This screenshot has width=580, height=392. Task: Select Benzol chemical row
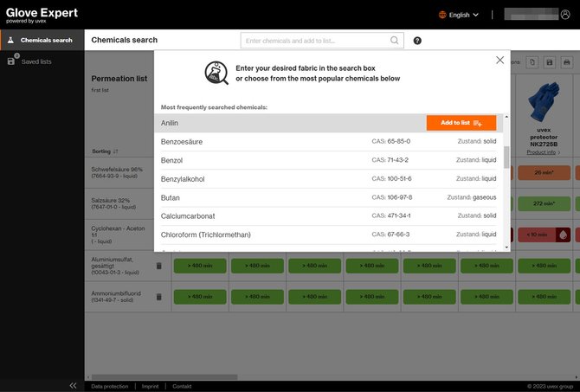pyautogui.click(x=328, y=160)
